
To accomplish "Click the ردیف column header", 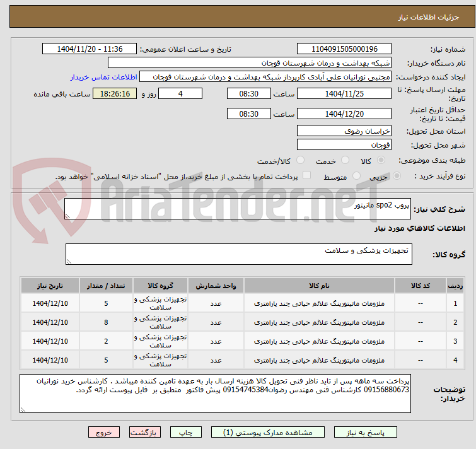I will [x=455, y=286].
